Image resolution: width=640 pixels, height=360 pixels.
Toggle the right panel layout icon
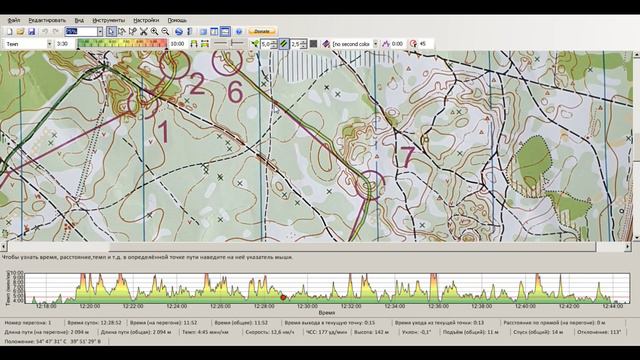(x=214, y=31)
